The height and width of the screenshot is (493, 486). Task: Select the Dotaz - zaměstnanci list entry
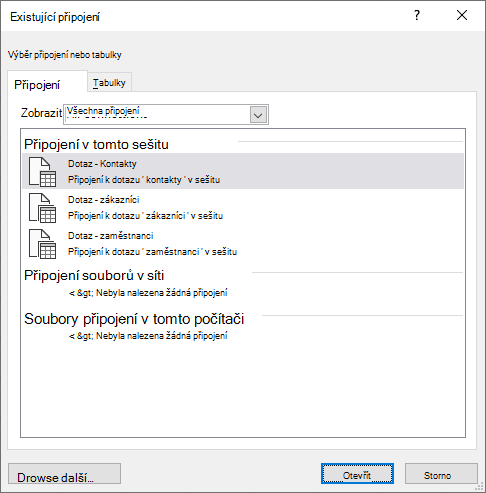click(243, 243)
